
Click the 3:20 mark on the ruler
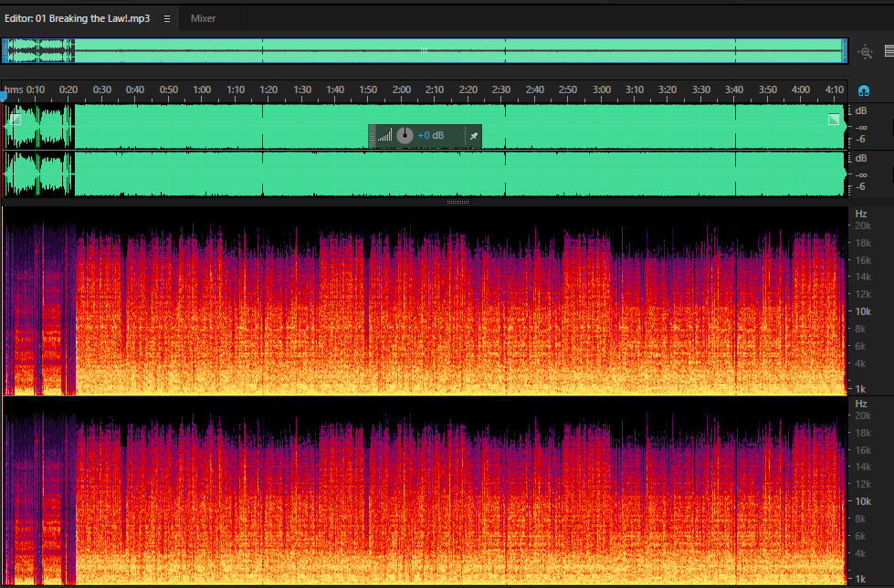[668, 89]
